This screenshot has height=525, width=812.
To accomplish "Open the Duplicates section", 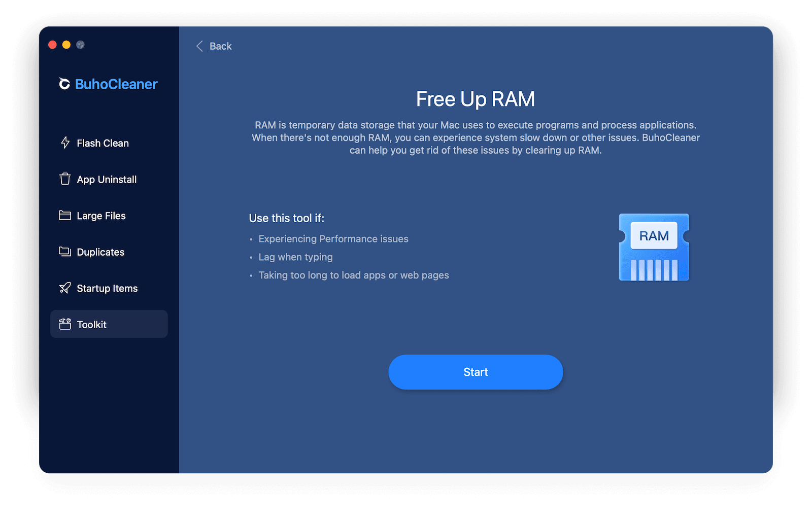I will (100, 252).
